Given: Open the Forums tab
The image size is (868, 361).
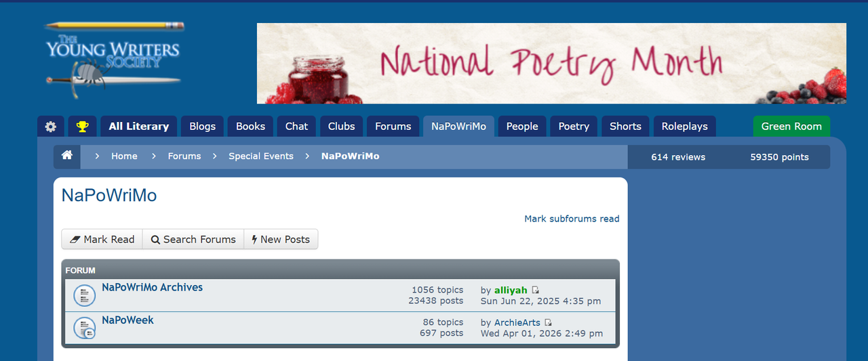Looking at the screenshot, I should (x=393, y=126).
